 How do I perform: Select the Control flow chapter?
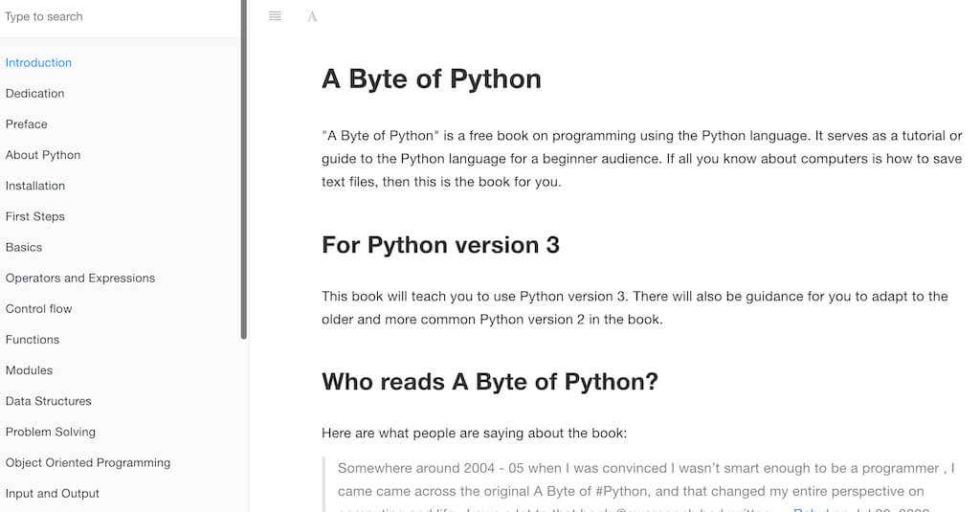(38, 308)
